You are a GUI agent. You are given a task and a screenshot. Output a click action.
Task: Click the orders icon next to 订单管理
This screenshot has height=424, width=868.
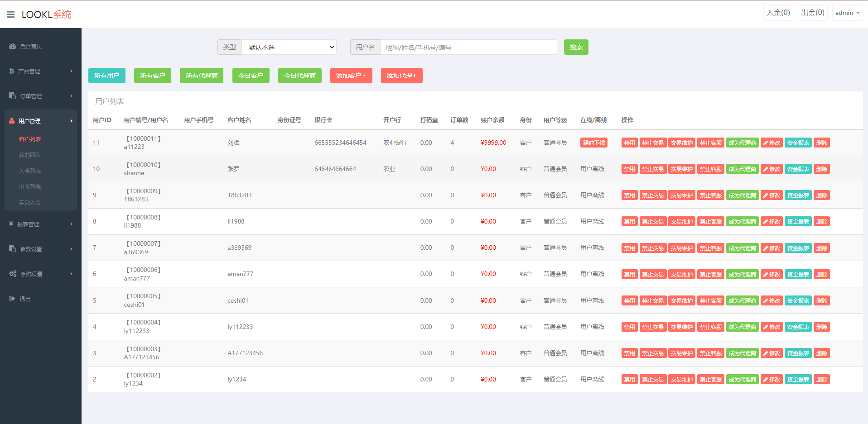click(11, 96)
